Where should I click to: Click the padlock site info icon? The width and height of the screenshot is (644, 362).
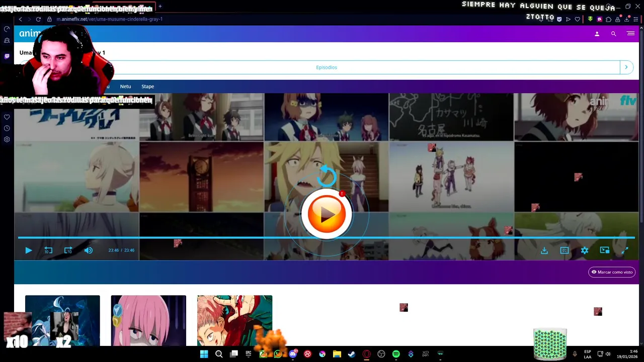49,19
